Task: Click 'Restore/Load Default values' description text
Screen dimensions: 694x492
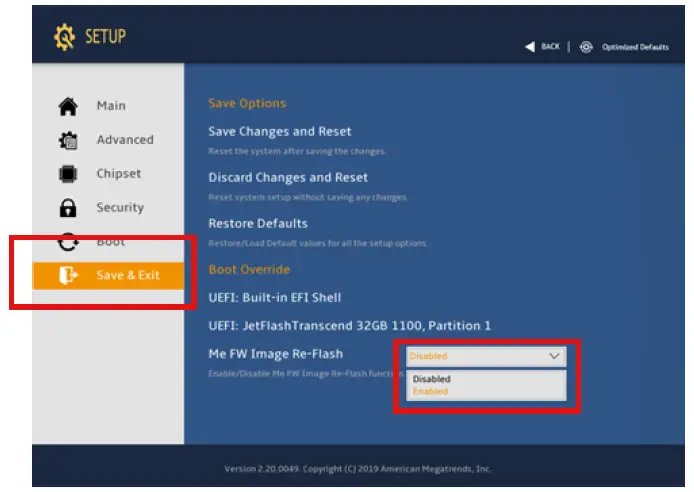Action: tap(318, 243)
